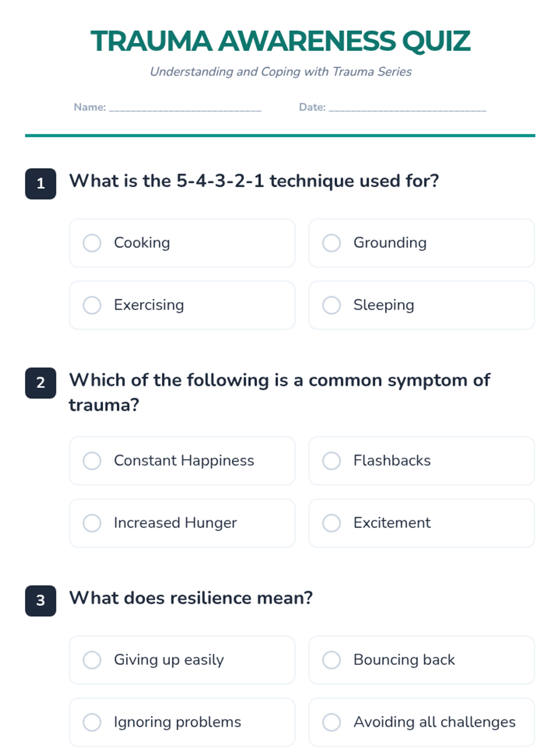Image resolution: width=560 pixels, height=747 pixels.
Task: Select the Excitement radio button
Action: click(331, 523)
